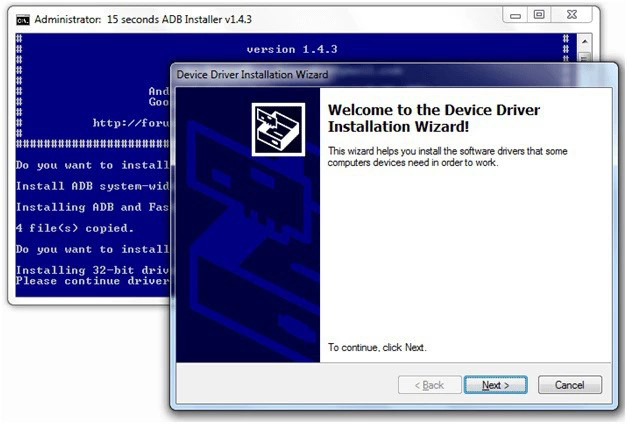Screen dimensions: 627x424
Task: Click the command prompt icon in title bar
Action: pyautogui.click(x=22, y=18)
